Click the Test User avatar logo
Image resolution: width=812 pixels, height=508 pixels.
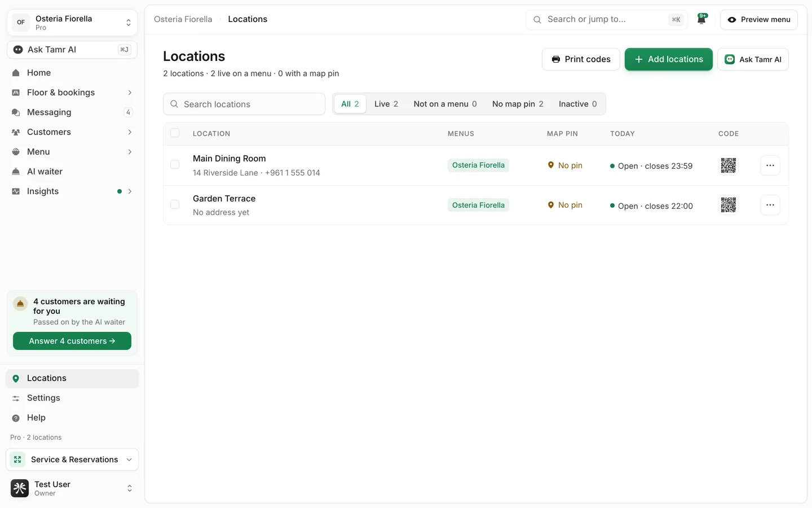point(20,488)
